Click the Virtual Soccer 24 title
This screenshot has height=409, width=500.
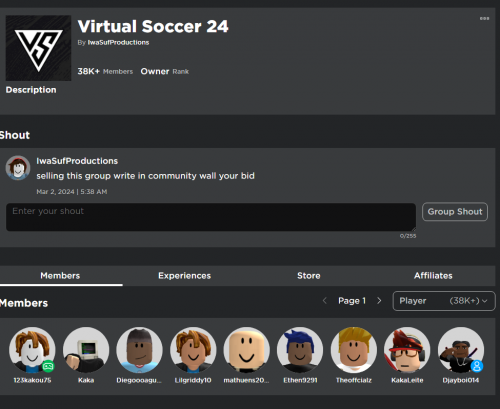click(153, 26)
